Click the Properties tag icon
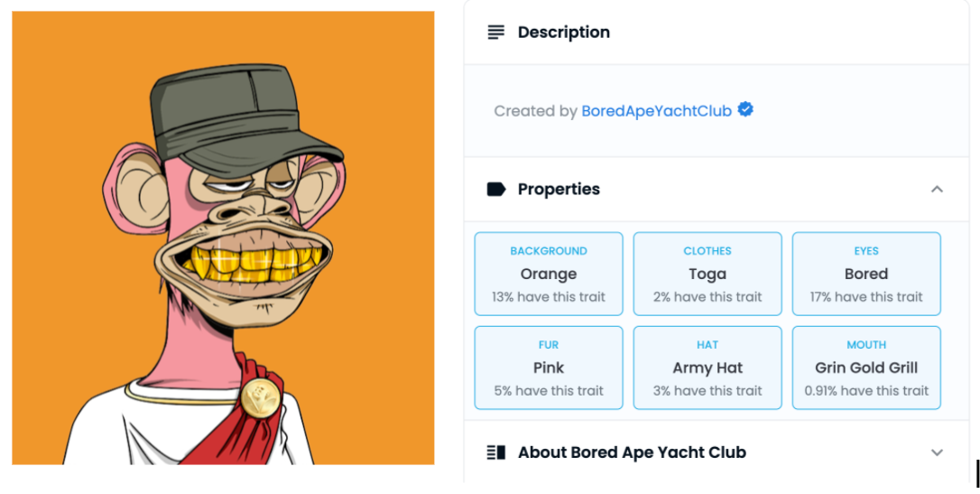This screenshot has width=980, height=494. 496,189
